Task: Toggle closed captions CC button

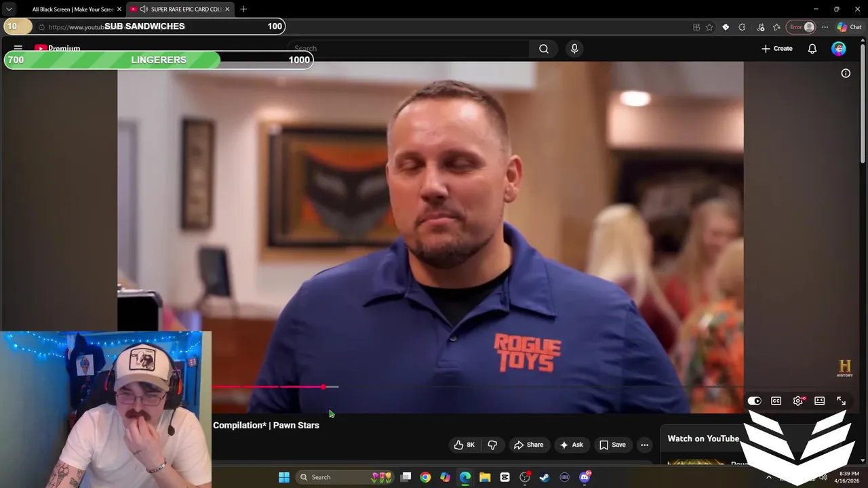Action: pos(776,401)
